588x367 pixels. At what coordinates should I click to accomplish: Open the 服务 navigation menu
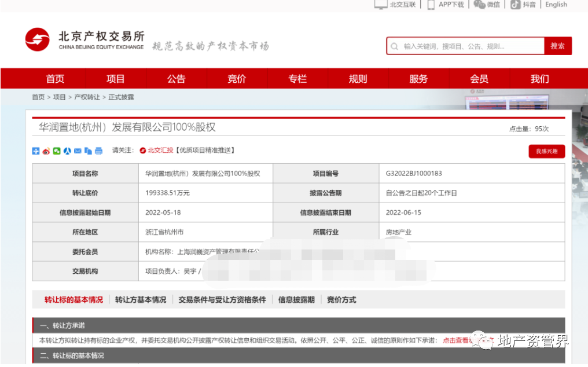pos(418,78)
